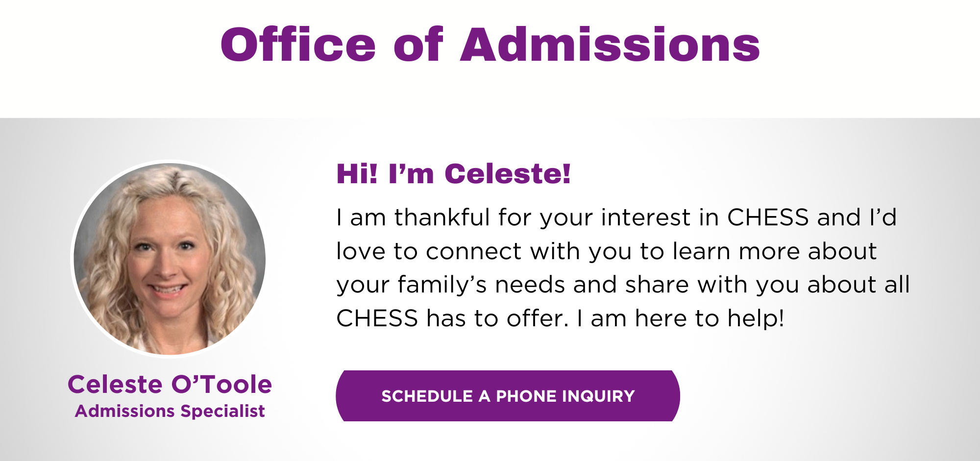Click the word Specialist under the name
980x461 pixels.
222,412
